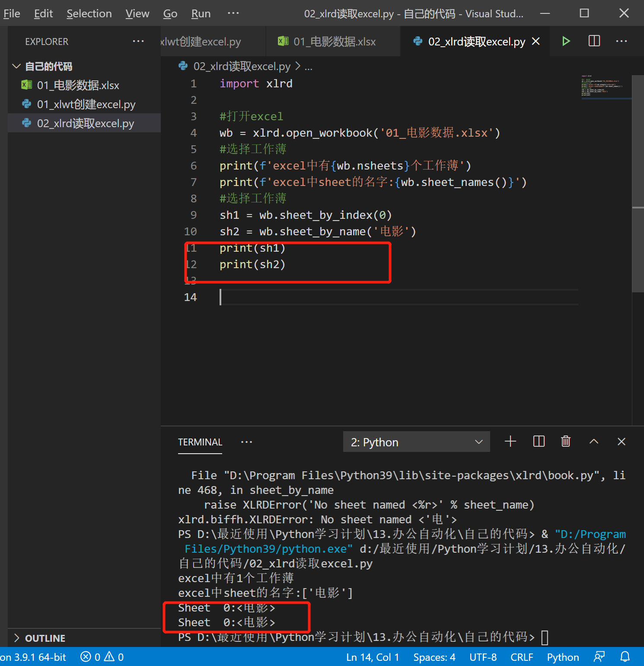Screen dimensions: 644x666
Task: Split the editor right
Action: tap(594, 41)
